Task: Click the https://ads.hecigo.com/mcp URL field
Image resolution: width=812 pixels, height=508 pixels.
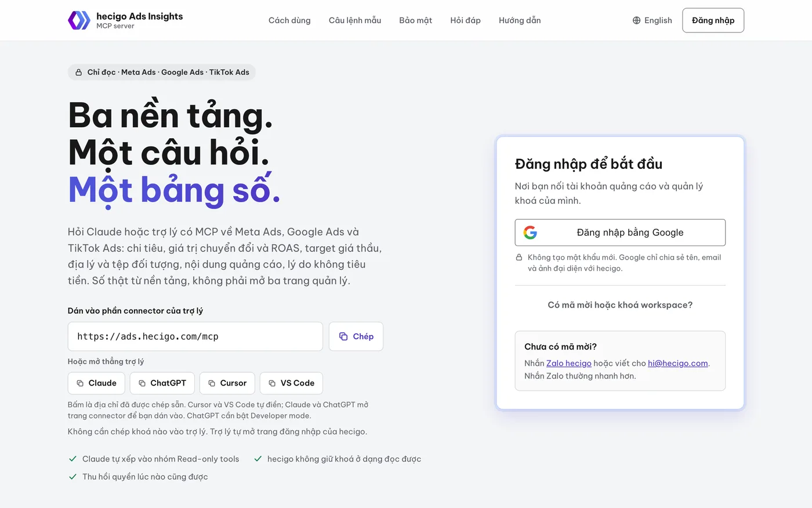Action: tap(195, 336)
